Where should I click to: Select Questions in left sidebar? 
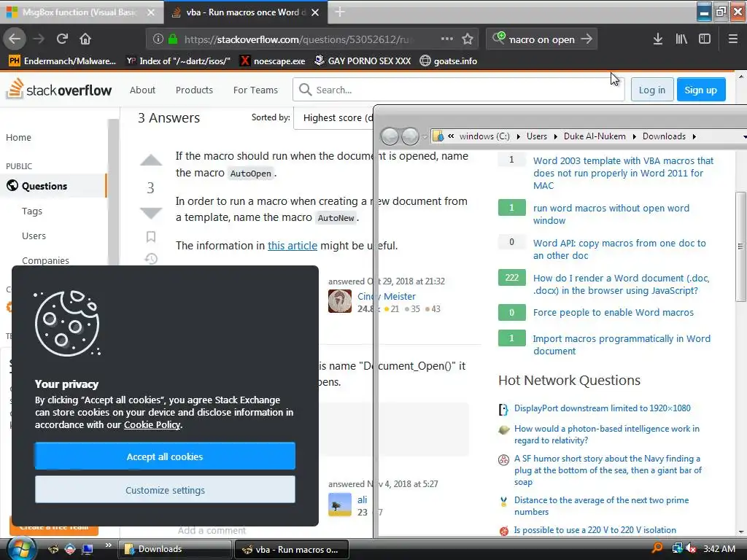click(53, 186)
